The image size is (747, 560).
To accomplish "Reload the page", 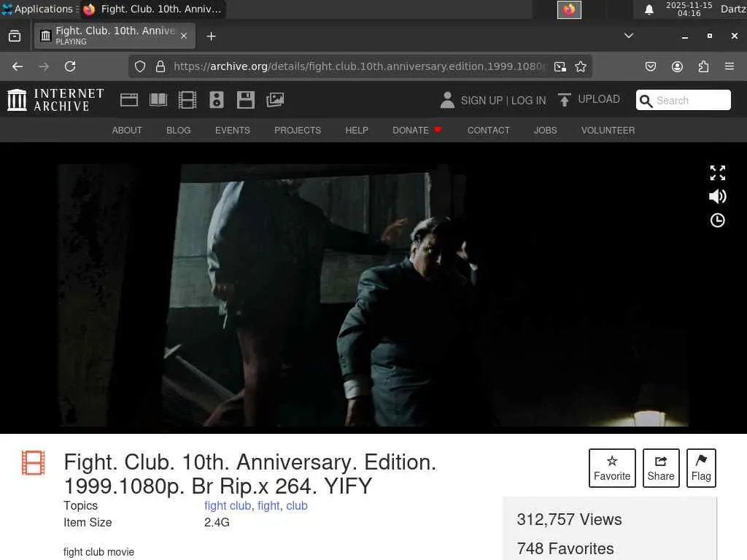I will 70,66.
